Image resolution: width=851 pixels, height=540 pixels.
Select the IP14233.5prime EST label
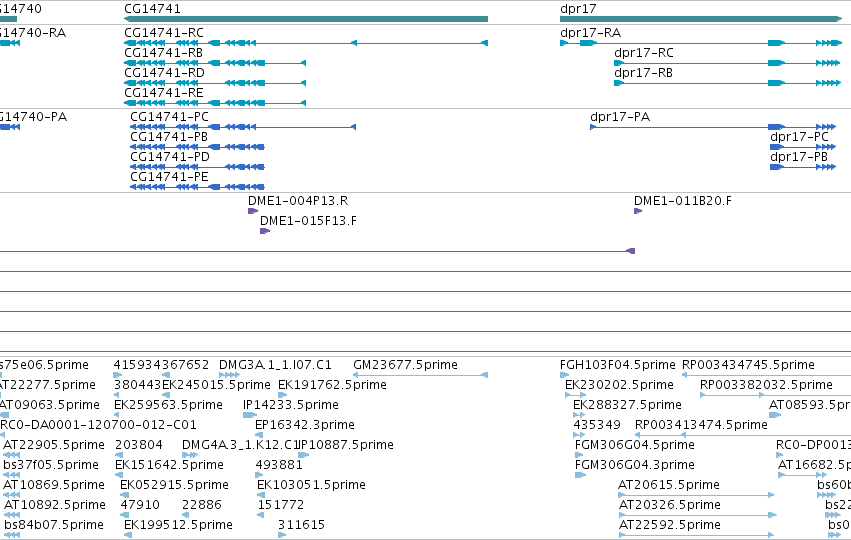[291, 405]
